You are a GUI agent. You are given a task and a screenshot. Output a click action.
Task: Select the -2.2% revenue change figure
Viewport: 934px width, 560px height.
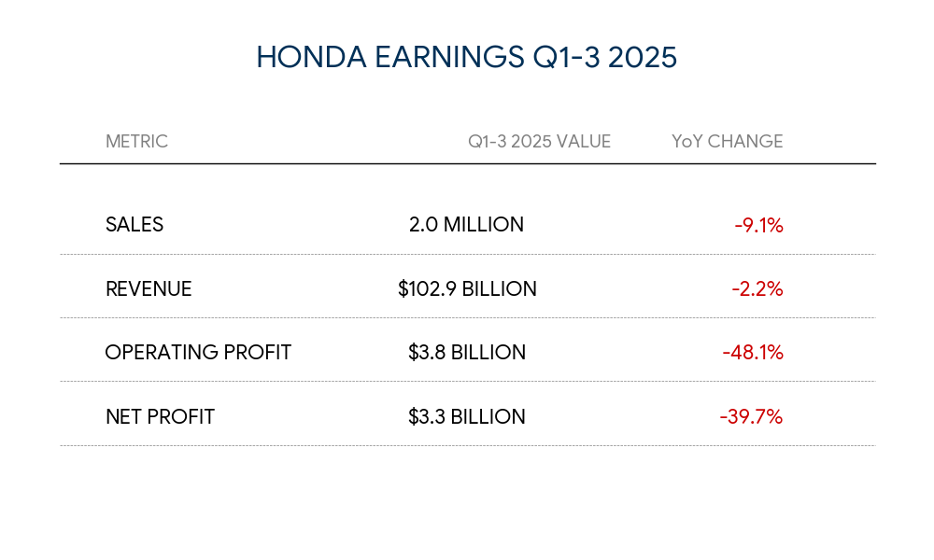click(757, 289)
